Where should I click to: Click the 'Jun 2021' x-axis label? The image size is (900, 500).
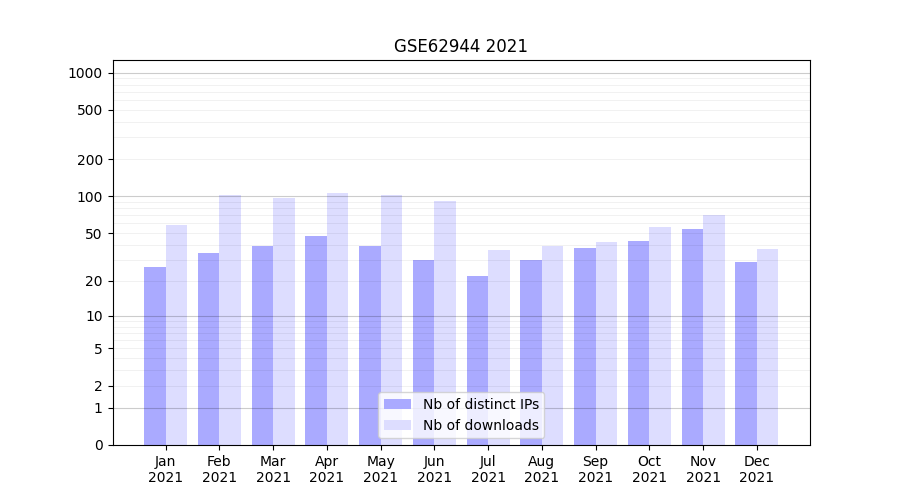(x=434, y=469)
